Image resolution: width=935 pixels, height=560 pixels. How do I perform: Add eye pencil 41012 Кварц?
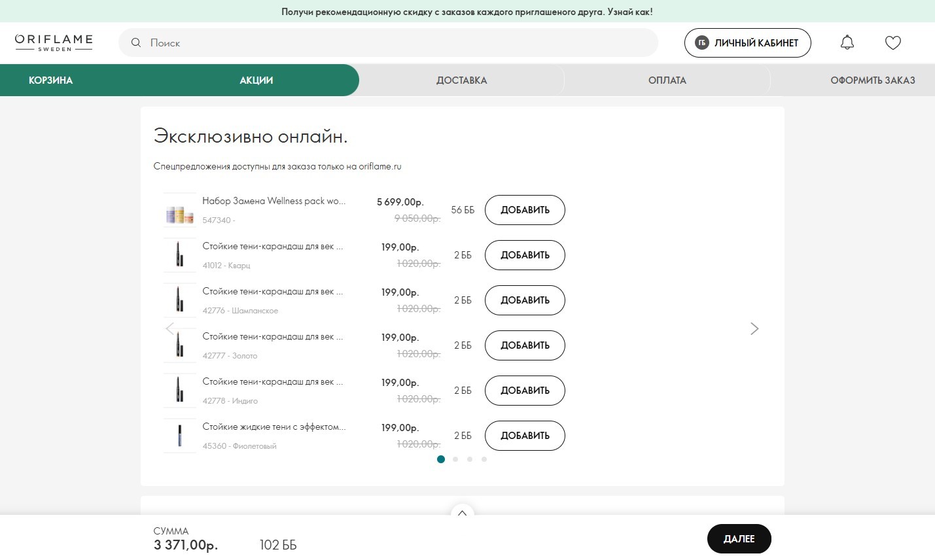(525, 255)
